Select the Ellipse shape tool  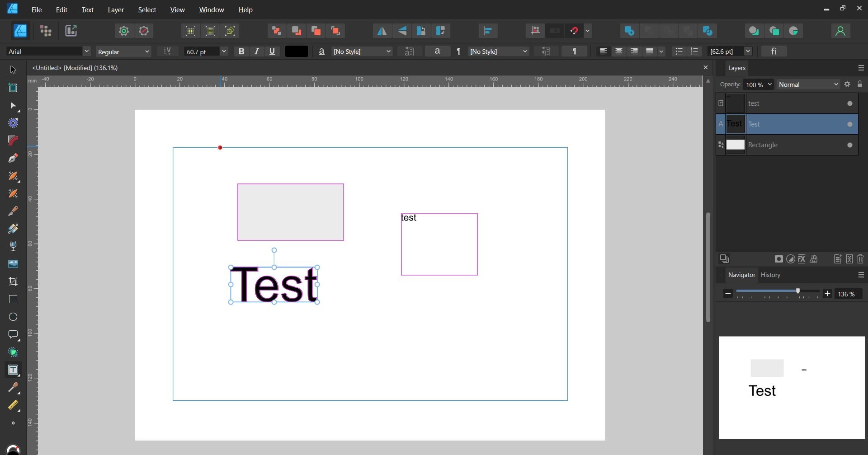pyautogui.click(x=13, y=317)
